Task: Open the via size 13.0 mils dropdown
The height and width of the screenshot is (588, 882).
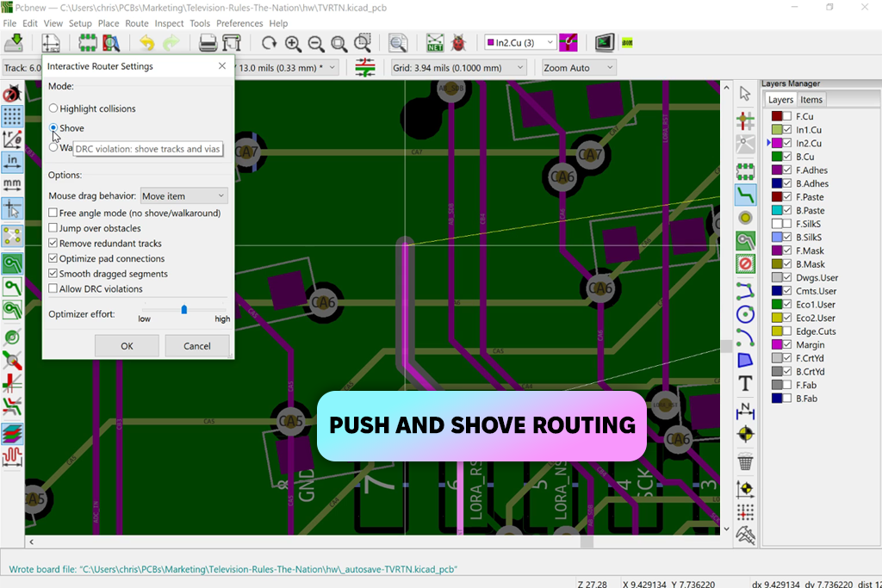Action: (x=287, y=67)
